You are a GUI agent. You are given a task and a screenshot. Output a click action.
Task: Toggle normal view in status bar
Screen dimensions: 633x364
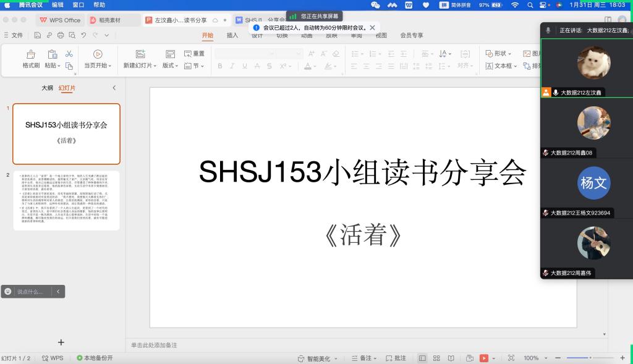tap(422, 358)
